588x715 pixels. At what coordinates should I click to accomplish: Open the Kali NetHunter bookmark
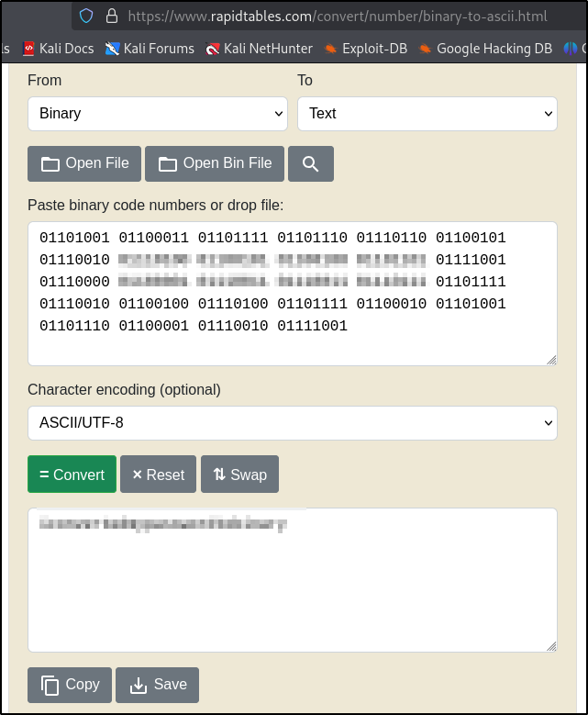tap(260, 49)
